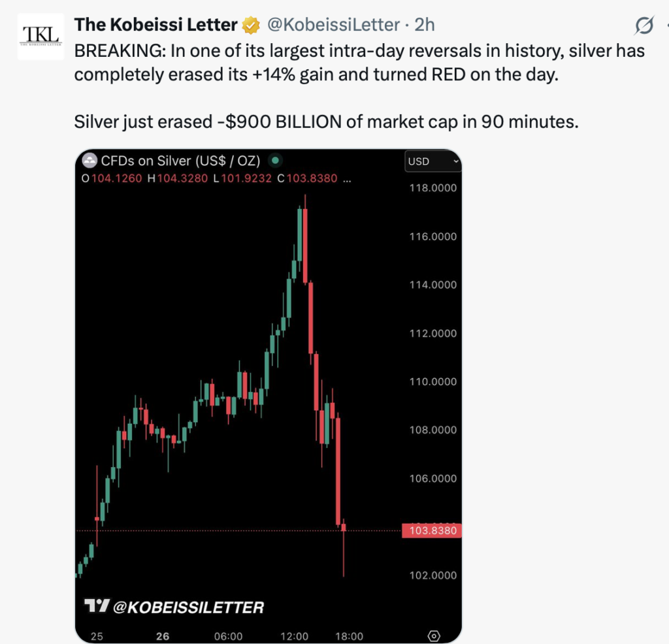
Task: Click the 118.0000 price scale label
Action: coord(432,188)
